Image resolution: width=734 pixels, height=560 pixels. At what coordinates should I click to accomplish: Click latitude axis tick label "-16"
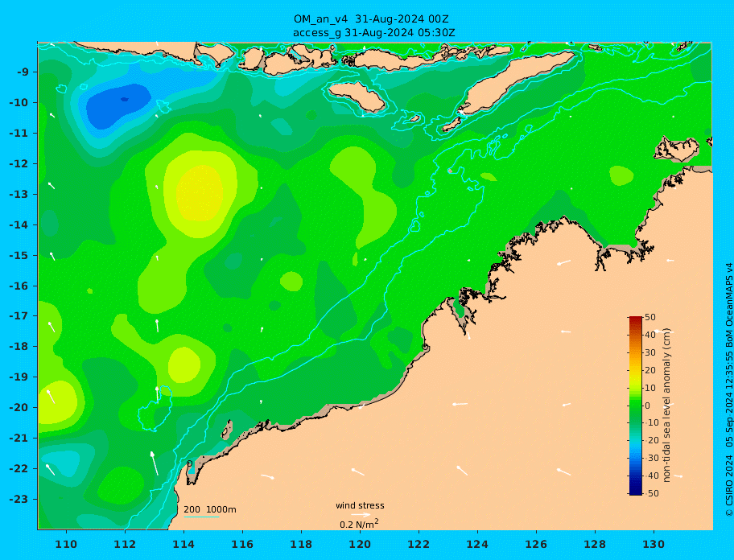(x=19, y=286)
